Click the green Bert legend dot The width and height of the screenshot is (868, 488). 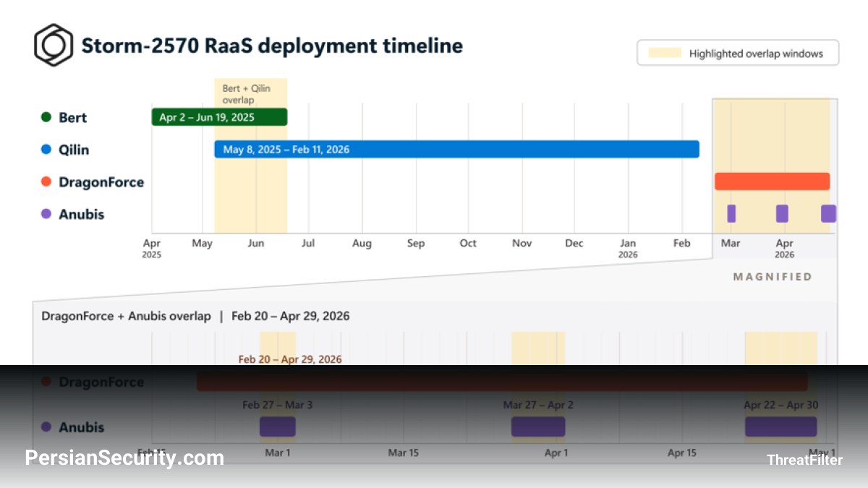click(x=46, y=117)
